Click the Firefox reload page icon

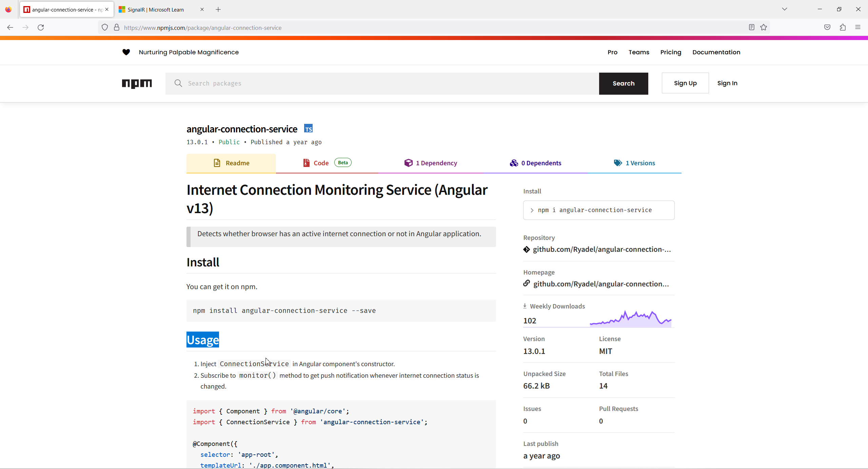coord(41,27)
